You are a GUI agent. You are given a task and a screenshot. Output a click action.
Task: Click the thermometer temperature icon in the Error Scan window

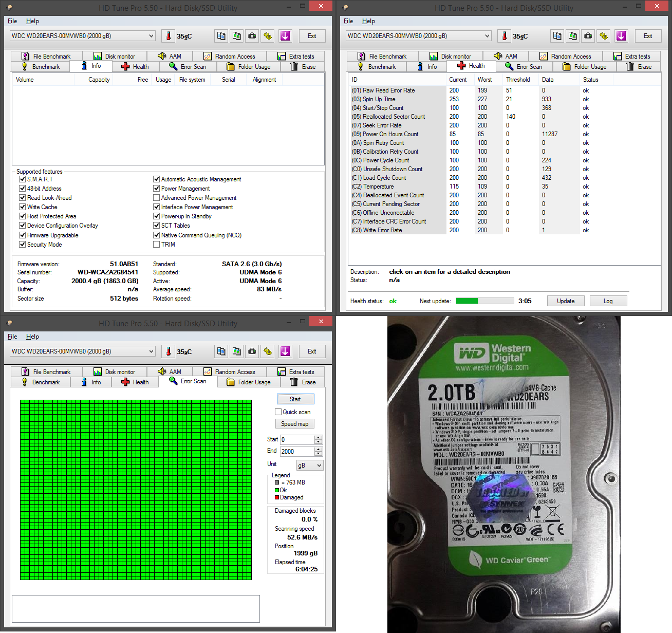pyautogui.click(x=168, y=351)
